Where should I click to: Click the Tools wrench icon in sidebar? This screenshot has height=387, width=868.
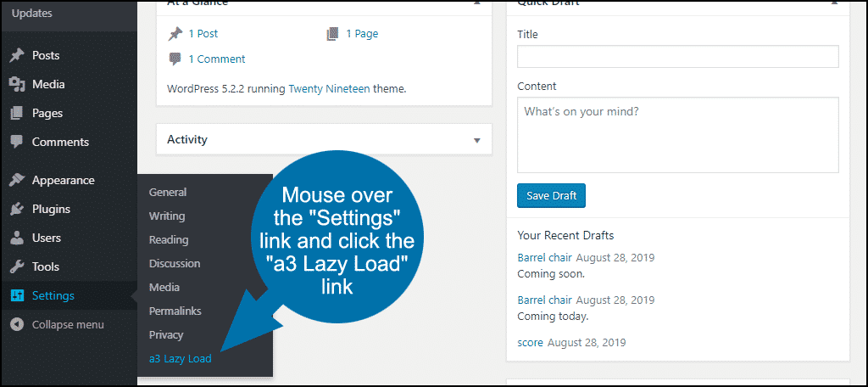17,266
